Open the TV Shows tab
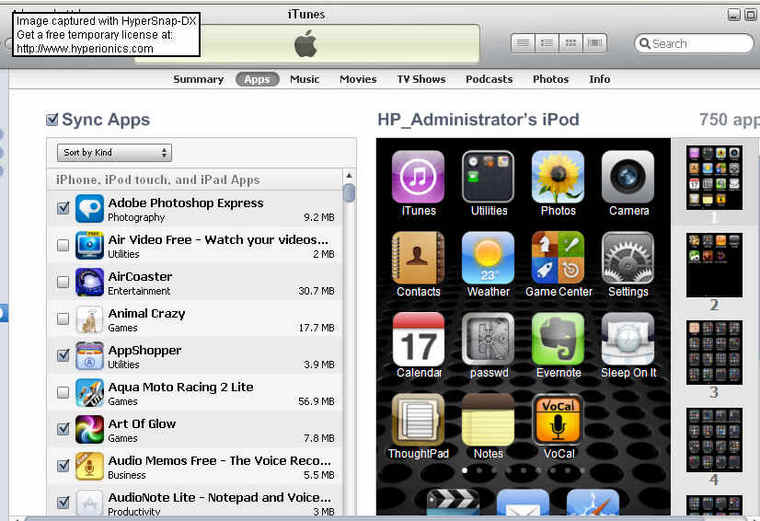760x521 pixels. tap(421, 79)
